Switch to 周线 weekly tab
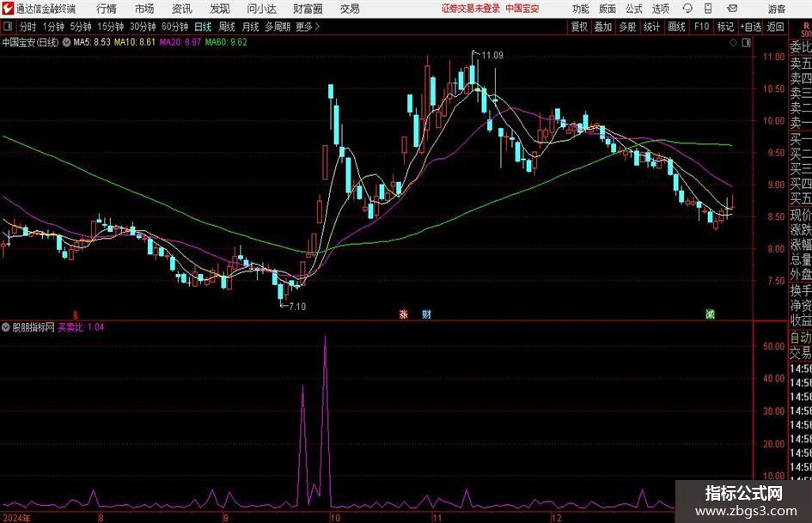812x523 pixels. [x=227, y=27]
